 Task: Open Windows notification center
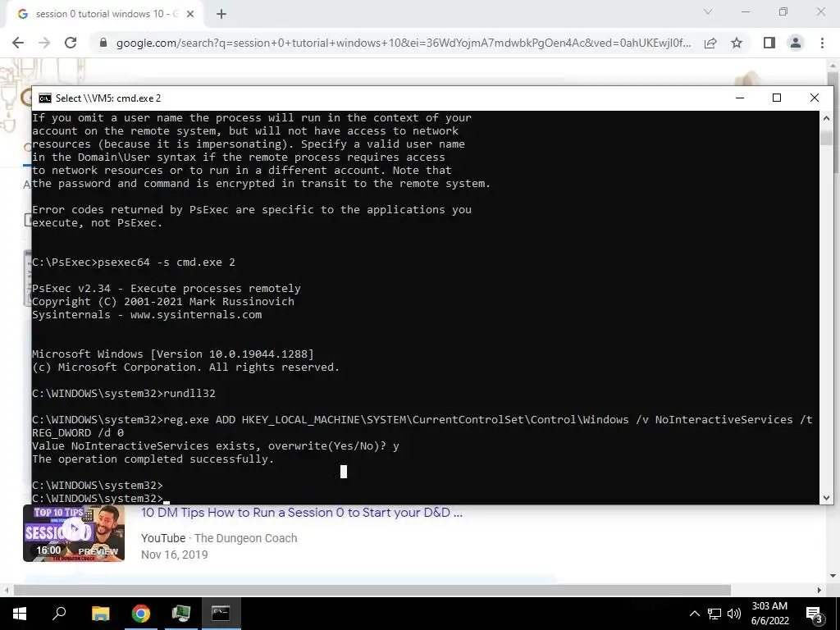pyautogui.click(x=814, y=614)
